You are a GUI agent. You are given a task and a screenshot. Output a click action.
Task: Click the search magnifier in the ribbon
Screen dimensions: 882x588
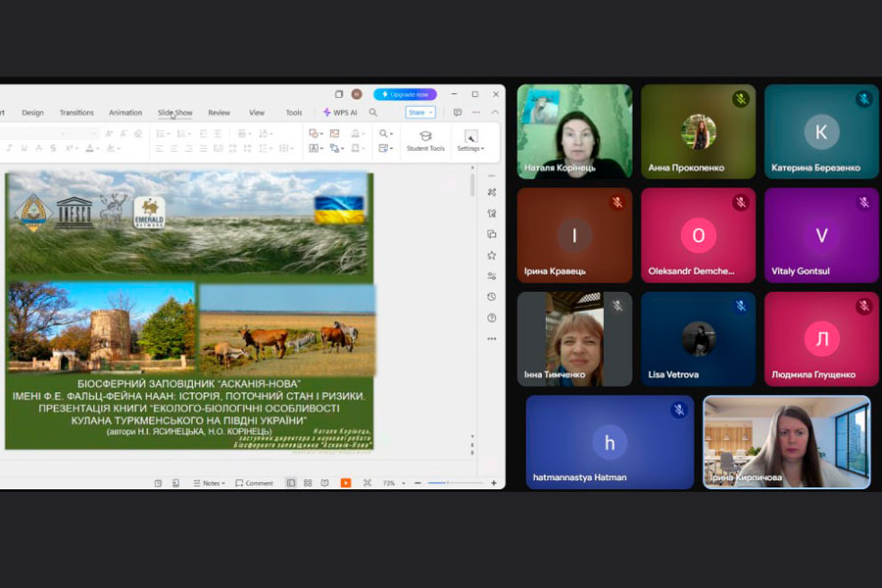click(x=372, y=113)
